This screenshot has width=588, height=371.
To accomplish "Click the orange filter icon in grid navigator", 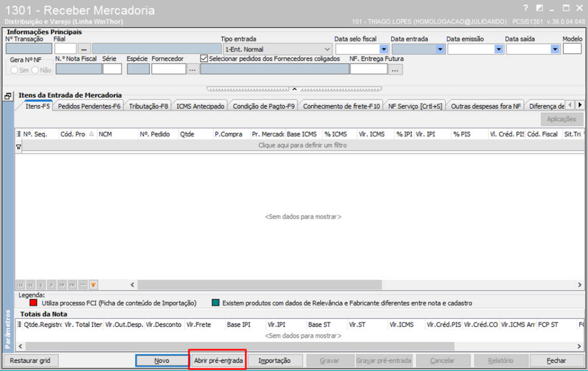I will coord(93,285).
